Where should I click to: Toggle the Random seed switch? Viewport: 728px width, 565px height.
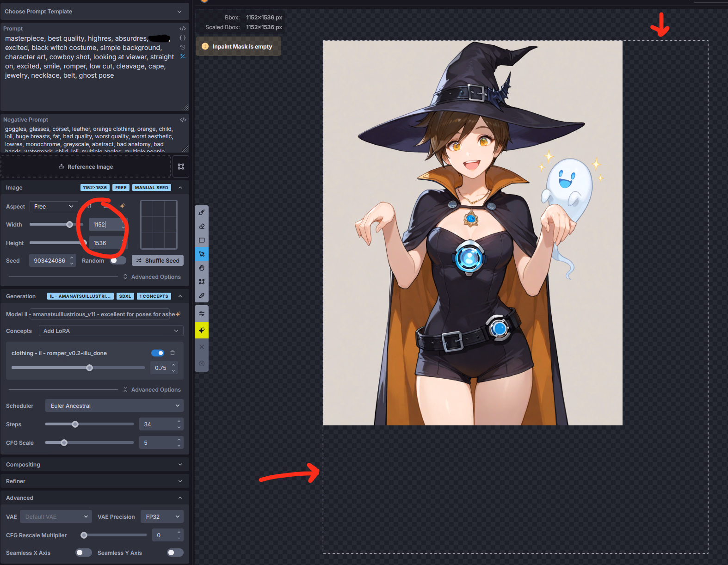(x=117, y=261)
